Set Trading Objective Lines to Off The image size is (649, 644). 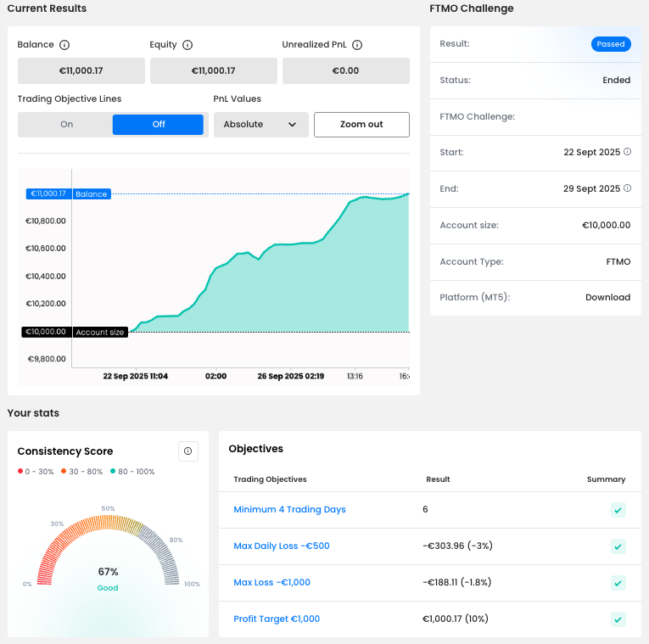pos(158,125)
